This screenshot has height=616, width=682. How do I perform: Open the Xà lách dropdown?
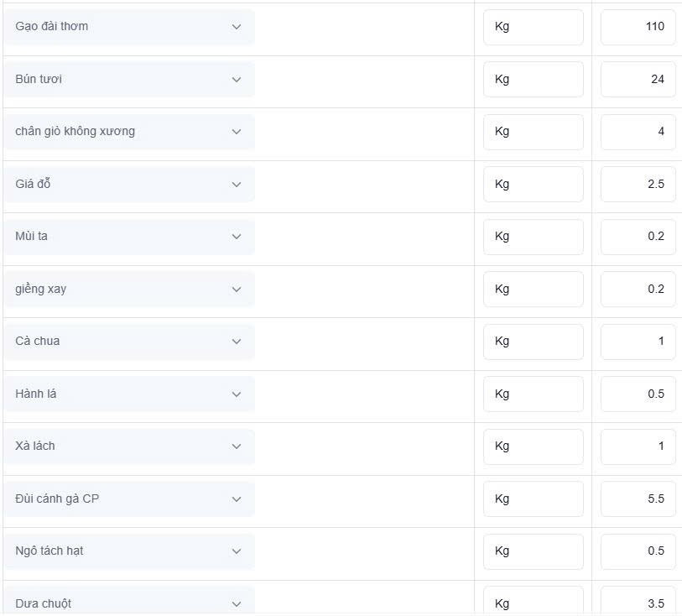(x=129, y=446)
